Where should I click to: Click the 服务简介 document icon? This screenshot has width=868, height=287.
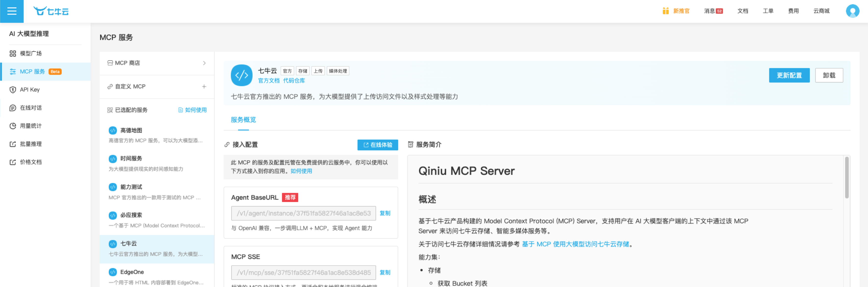click(x=410, y=145)
